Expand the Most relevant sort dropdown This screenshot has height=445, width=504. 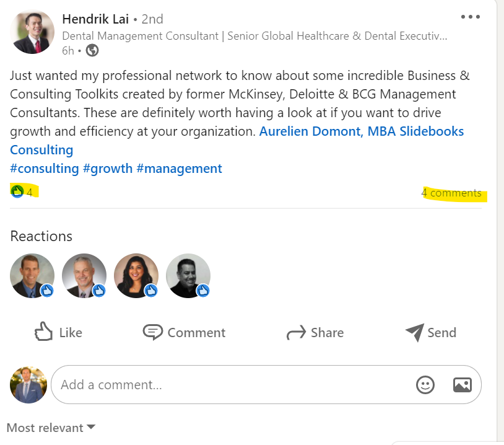pyautogui.click(x=51, y=428)
